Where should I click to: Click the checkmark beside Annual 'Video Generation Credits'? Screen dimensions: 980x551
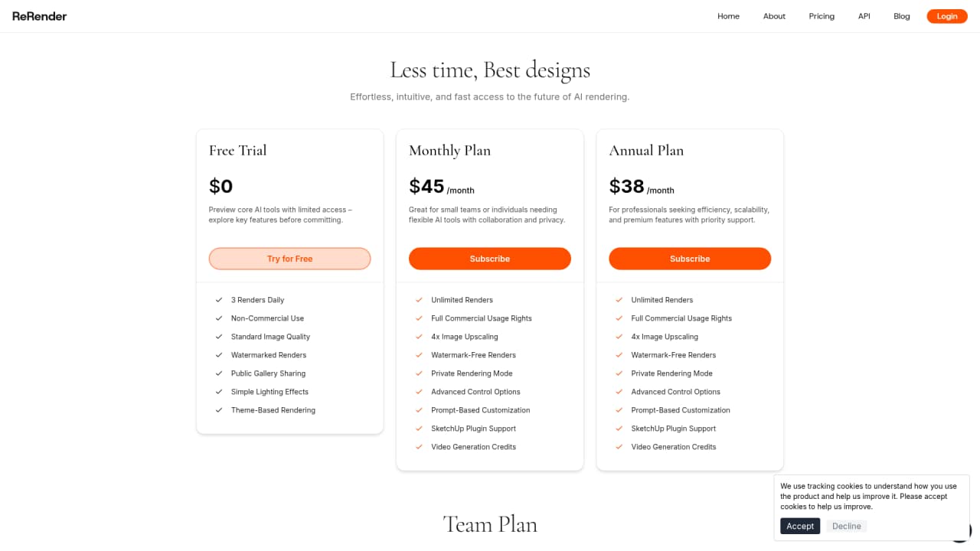[x=619, y=447]
